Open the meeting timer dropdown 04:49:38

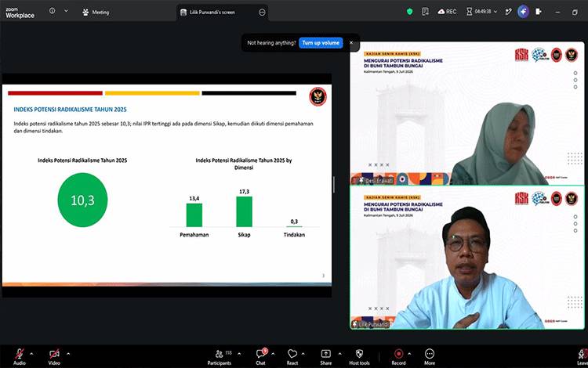point(481,12)
